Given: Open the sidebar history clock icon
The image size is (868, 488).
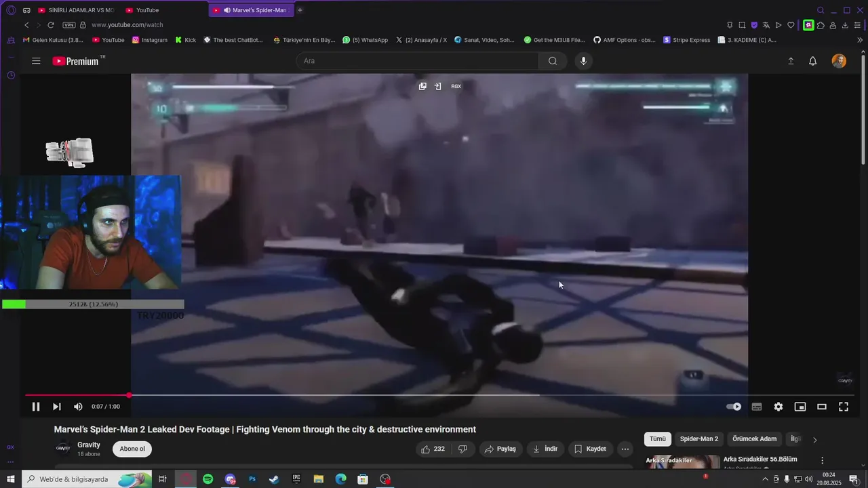Looking at the screenshot, I should pos(11,75).
